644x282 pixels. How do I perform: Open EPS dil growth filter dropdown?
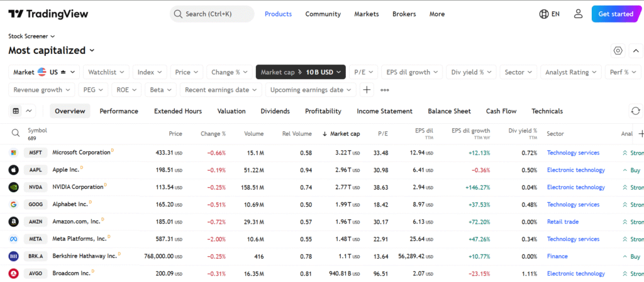coord(412,72)
